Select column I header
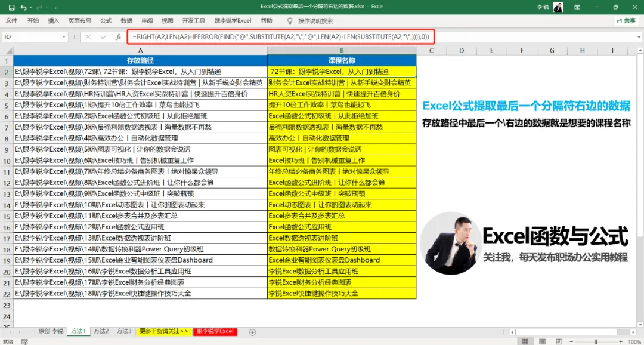This screenshot has height=345, width=644. click(612, 51)
